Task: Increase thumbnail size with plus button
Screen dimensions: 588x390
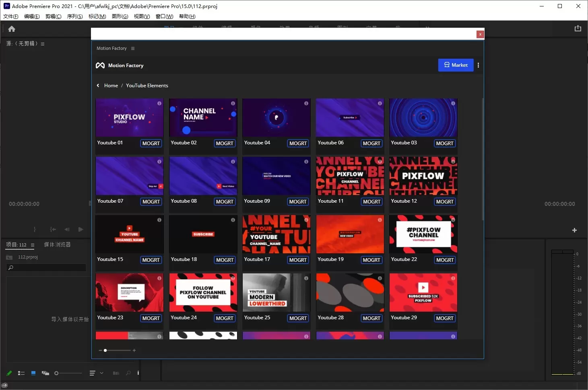Action: (x=134, y=350)
